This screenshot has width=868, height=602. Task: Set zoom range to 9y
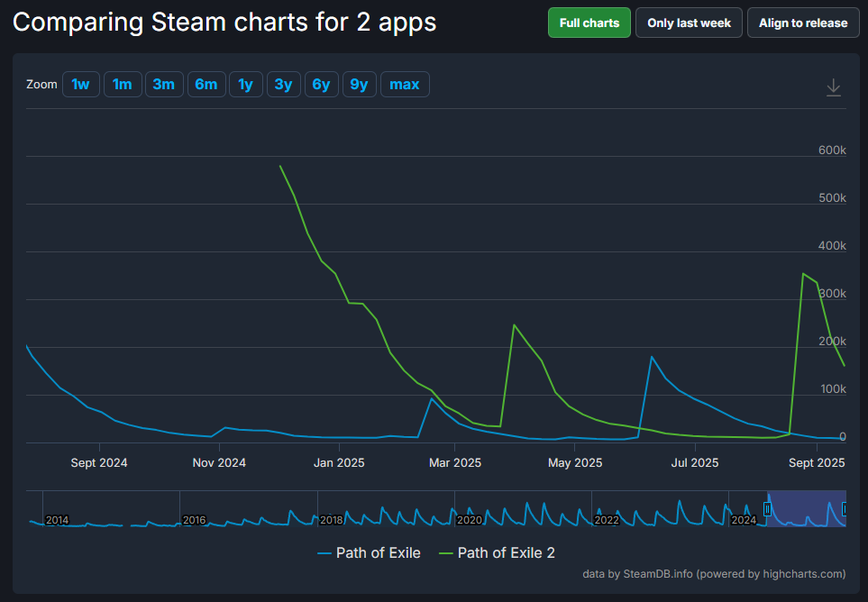360,84
